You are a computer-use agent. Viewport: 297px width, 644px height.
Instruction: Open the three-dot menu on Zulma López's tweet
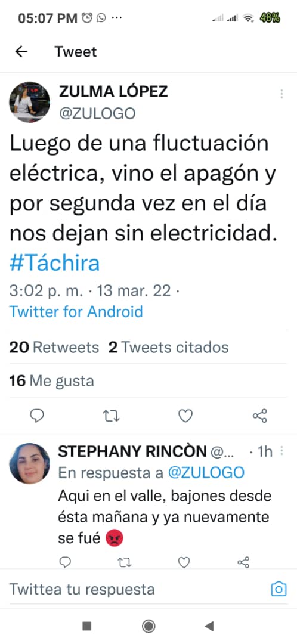coord(282,94)
